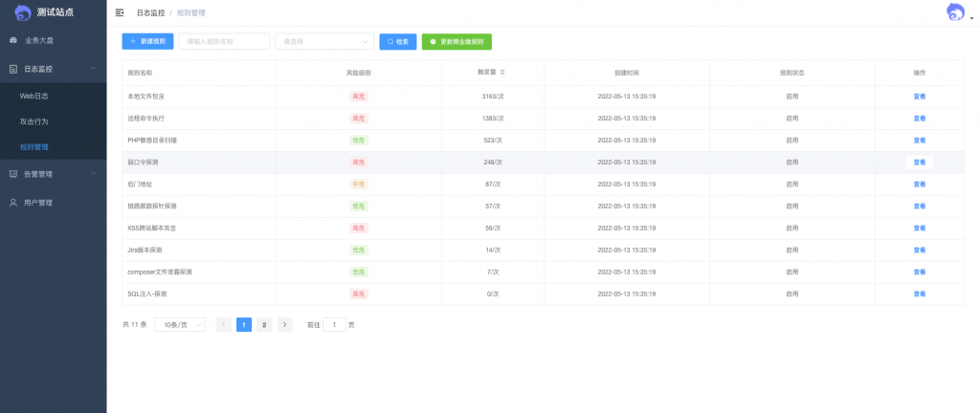Screen dimensions: 980x413
Task: Click the 日志监控 breadcrumb link
Action: pyautogui.click(x=150, y=12)
